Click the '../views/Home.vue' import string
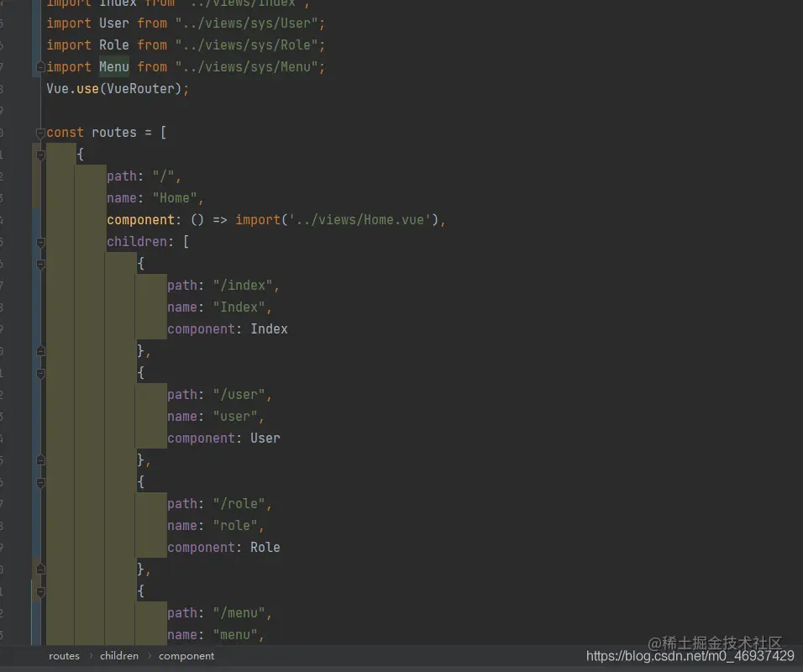803x672 pixels. 360,220
